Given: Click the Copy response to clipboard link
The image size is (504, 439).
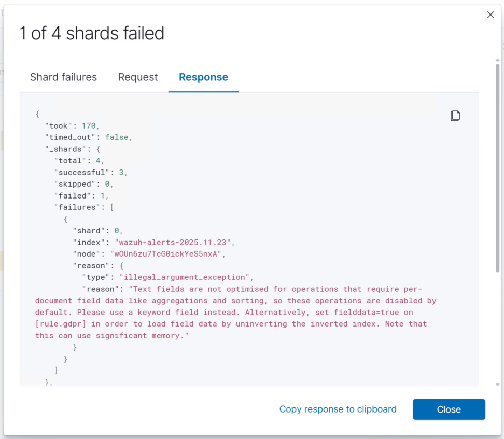Looking at the screenshot, I should coord(338,409).
